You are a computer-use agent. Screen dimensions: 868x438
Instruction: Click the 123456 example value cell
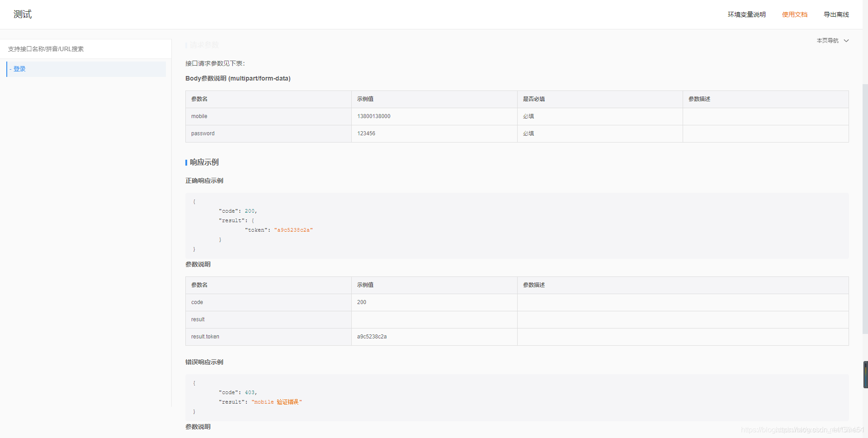tap(434, 133)
